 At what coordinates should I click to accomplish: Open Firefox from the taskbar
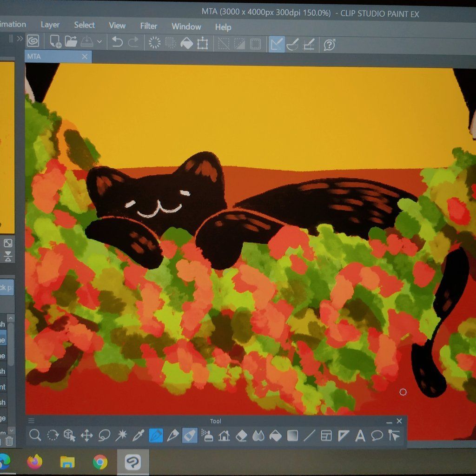[34, 462]
